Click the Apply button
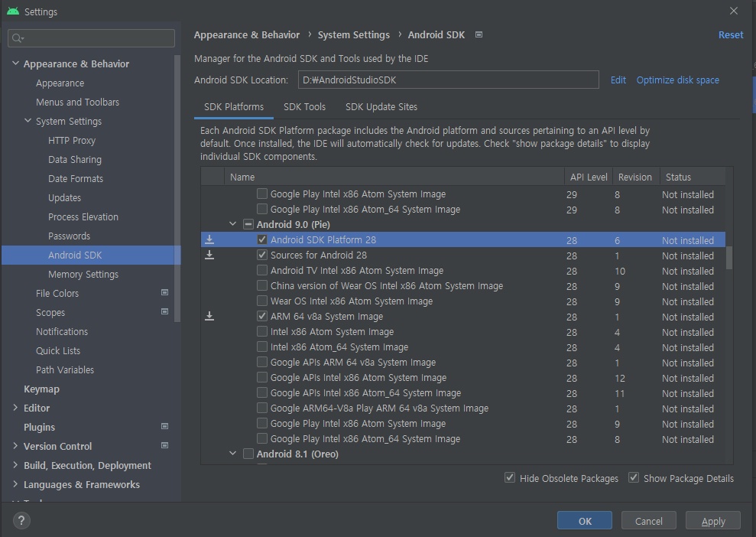Screen dimensions: 756x537 (712, 521)
